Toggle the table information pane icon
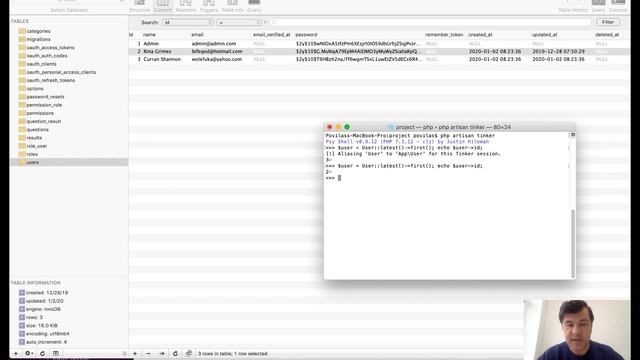640x360 pixels. (56, 353)
